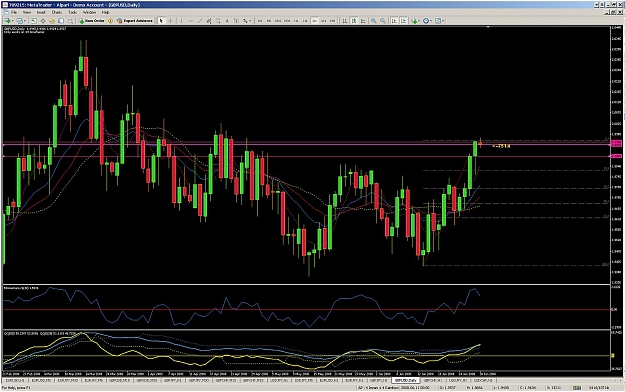Switch to the GBPCHF,H1 chart tab
The height and width of the screenshot is (392, 625).
tap(432, 381)
